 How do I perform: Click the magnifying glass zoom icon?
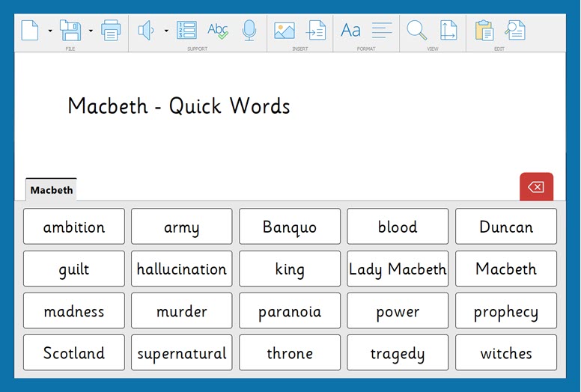pos(416,30)
